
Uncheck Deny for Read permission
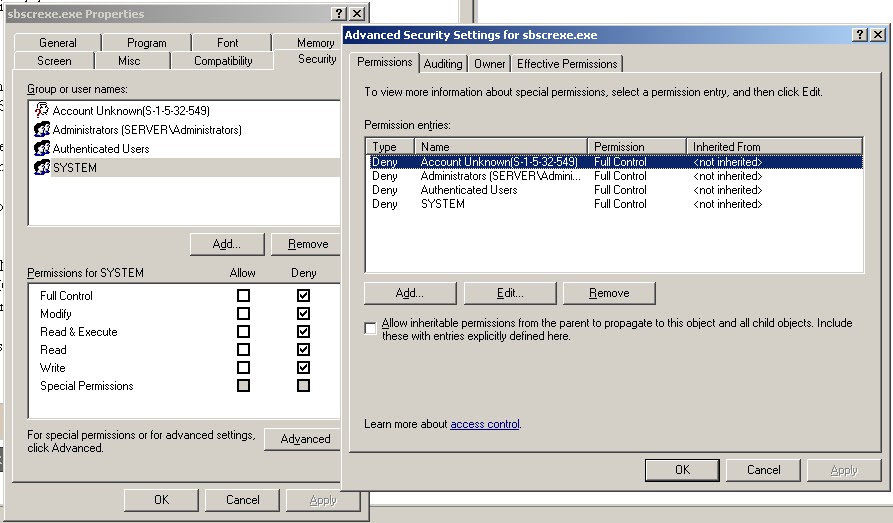304,349
